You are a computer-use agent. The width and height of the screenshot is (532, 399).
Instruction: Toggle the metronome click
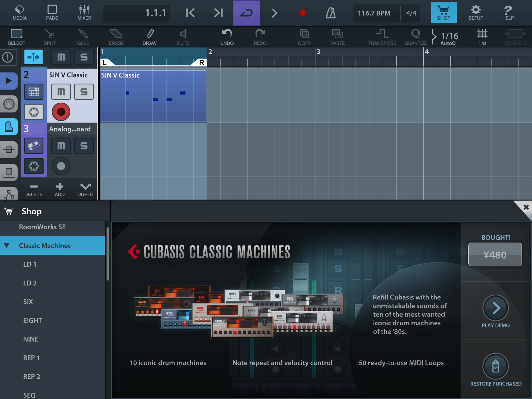pyautogui.click(x=330, y=13)
